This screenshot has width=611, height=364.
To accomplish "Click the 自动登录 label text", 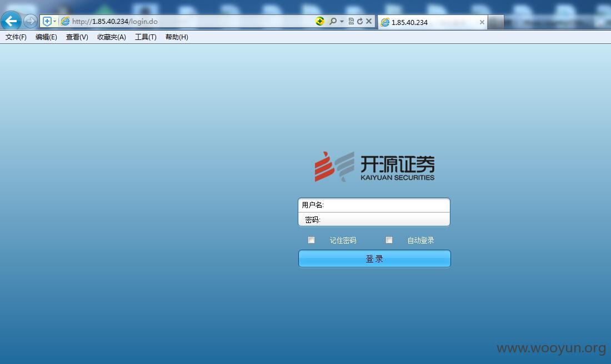I will (420, 240).
